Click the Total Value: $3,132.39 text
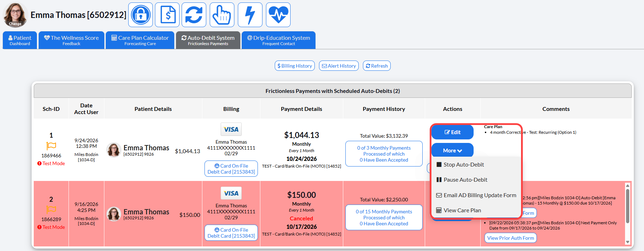 pyautogui.click(x=384, y=136)
